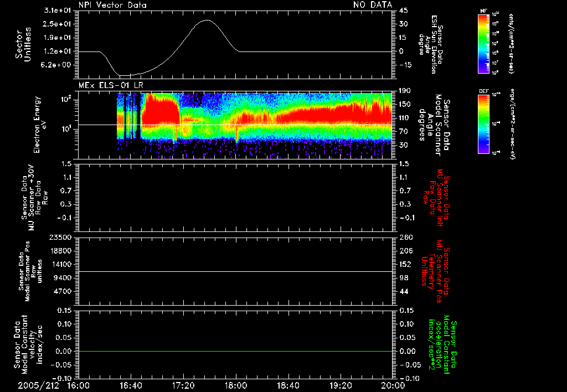Viewport: 567px width, 392px height.
Task: Click the NF color scale bar
Action: coord(483,43)
